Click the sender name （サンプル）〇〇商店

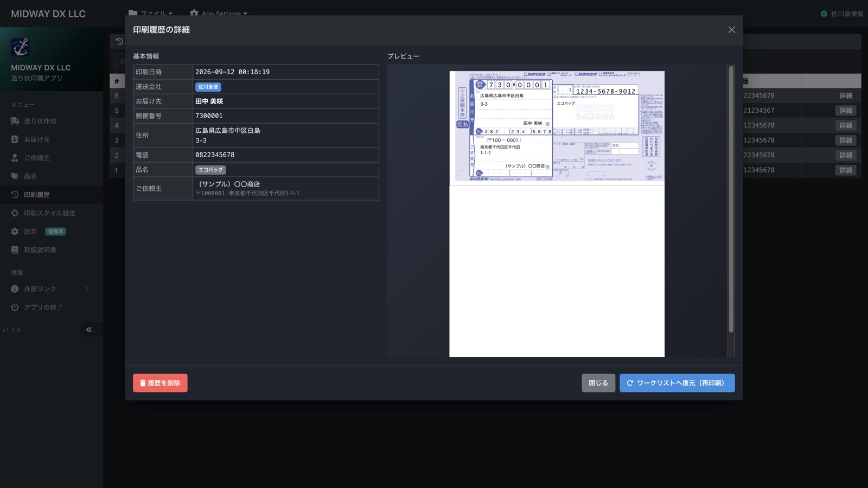click(228, 184)
